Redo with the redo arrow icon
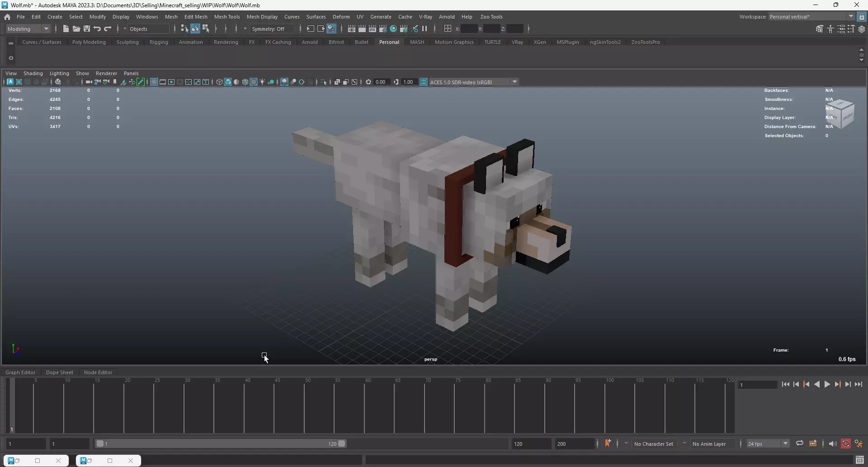This screenshot has height=467, width=868. tap(108, 29)
